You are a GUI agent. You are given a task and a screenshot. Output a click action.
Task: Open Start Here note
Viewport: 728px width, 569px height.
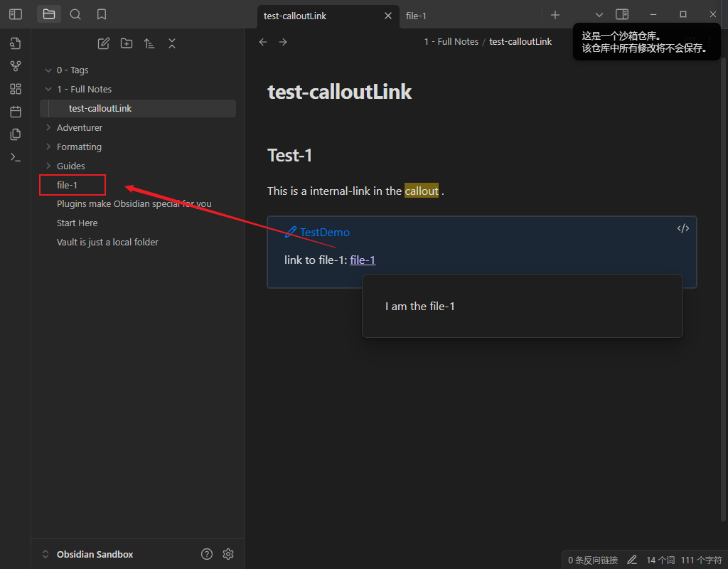click(x=77, y=223)
